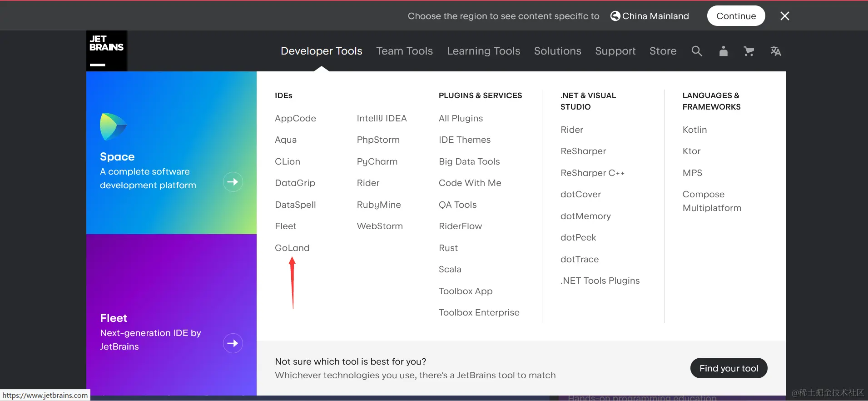The image size is (868, 401).
Task: Open the Support menu
Action: (615, 51)
